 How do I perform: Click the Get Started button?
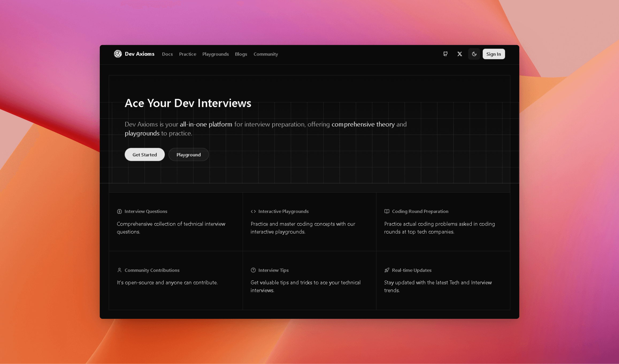[145, 155]
